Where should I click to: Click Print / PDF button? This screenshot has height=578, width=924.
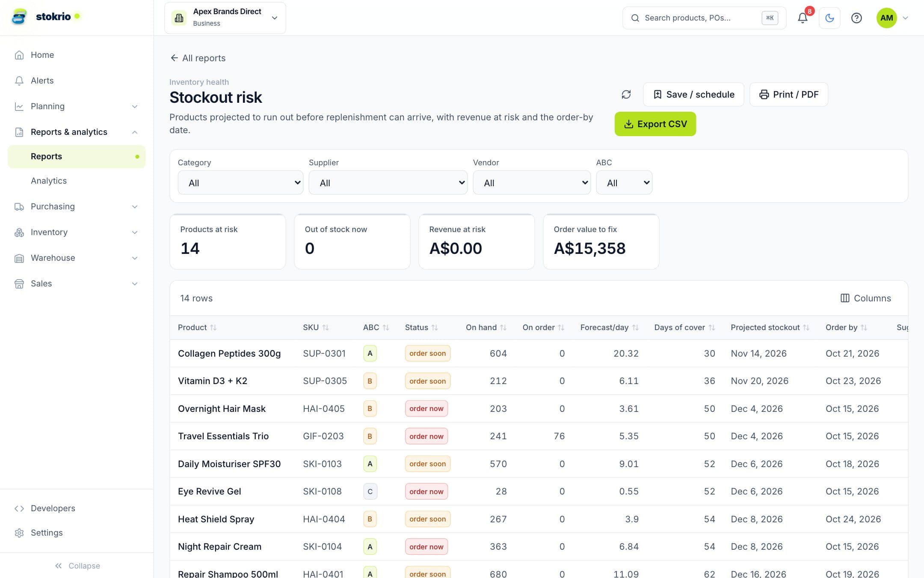(789, 94)
